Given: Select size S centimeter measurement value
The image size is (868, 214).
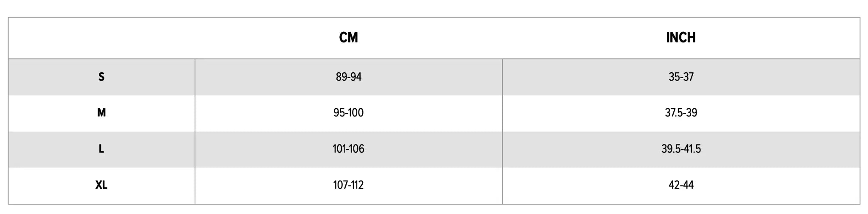Looking at the screenshot, I should click(x=348, y=77).
